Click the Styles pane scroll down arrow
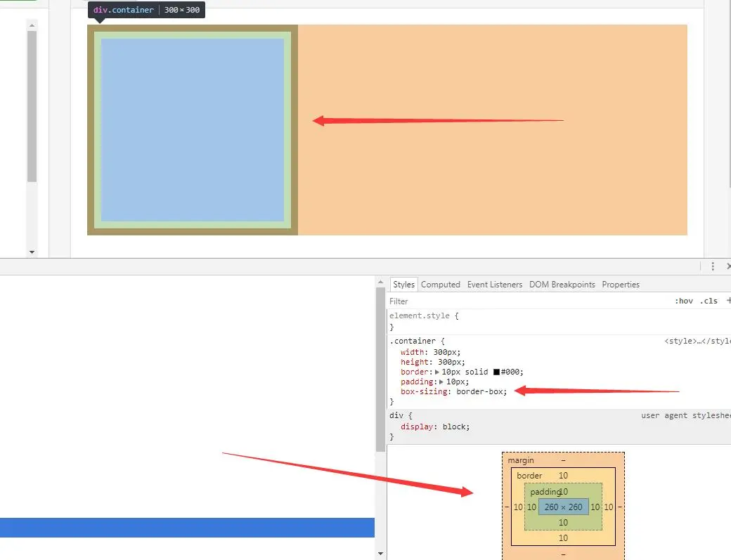 click(x=381, y=554)
